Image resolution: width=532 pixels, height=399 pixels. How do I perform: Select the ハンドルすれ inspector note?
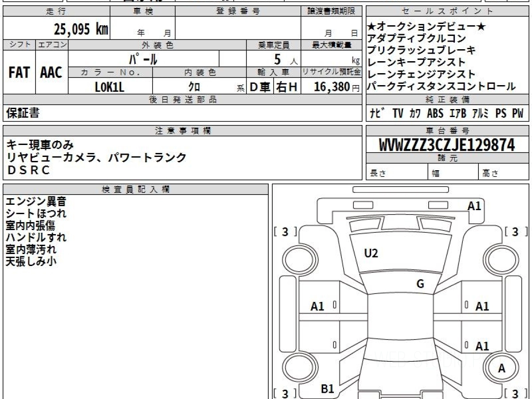(x=36, y=238)
